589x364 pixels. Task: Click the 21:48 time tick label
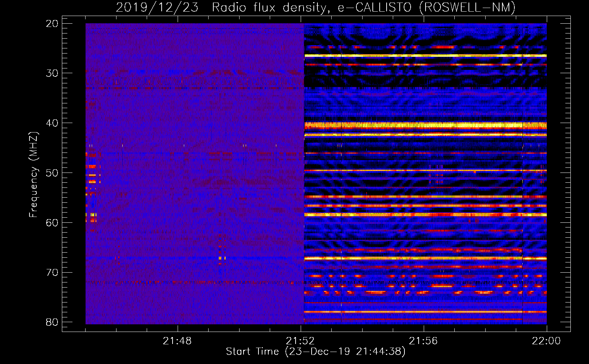click(177, 341)
